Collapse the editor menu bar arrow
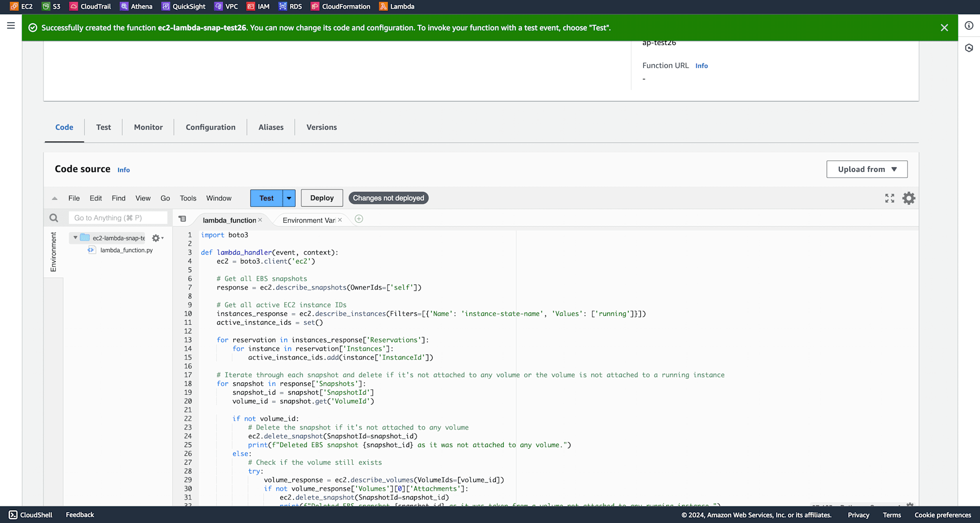Image resolution: width=980 pixels, height=523 pixels. [x=54, y=198]
